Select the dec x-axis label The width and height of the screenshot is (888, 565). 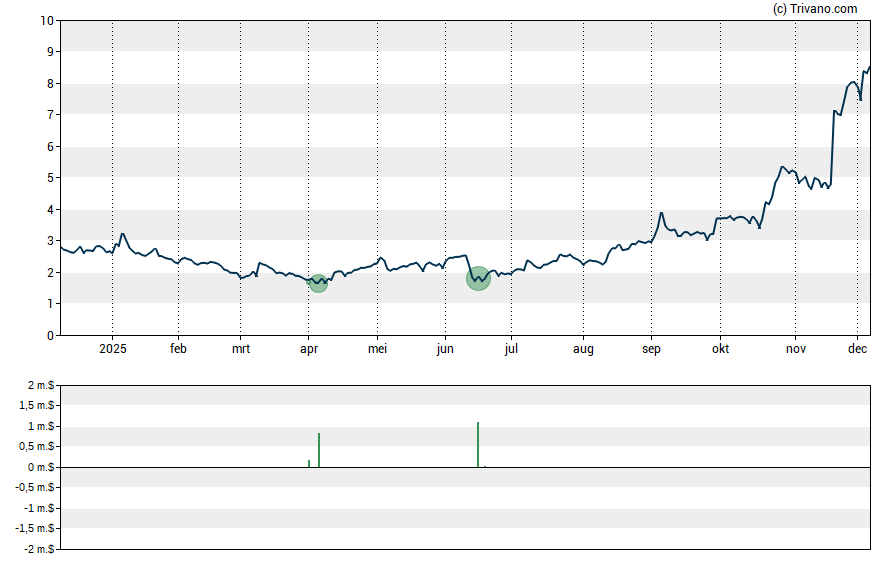857,349
